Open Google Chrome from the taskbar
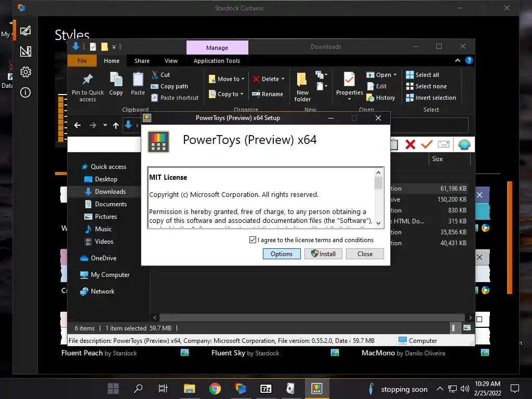 click(215, 389)
